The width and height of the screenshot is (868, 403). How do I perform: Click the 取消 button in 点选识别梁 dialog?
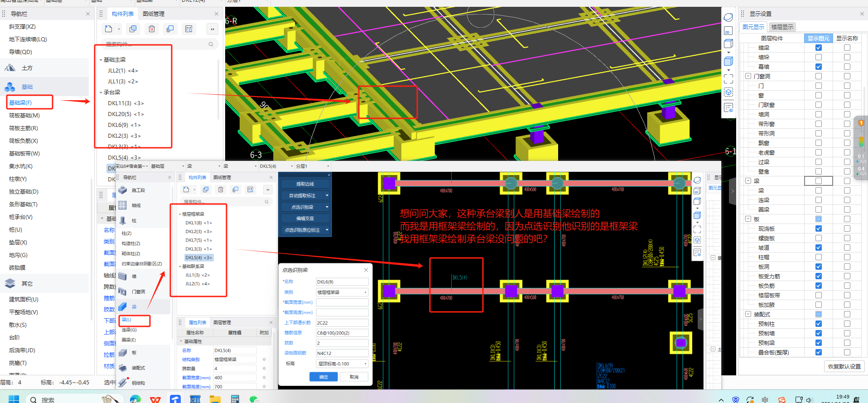(354, 377)
